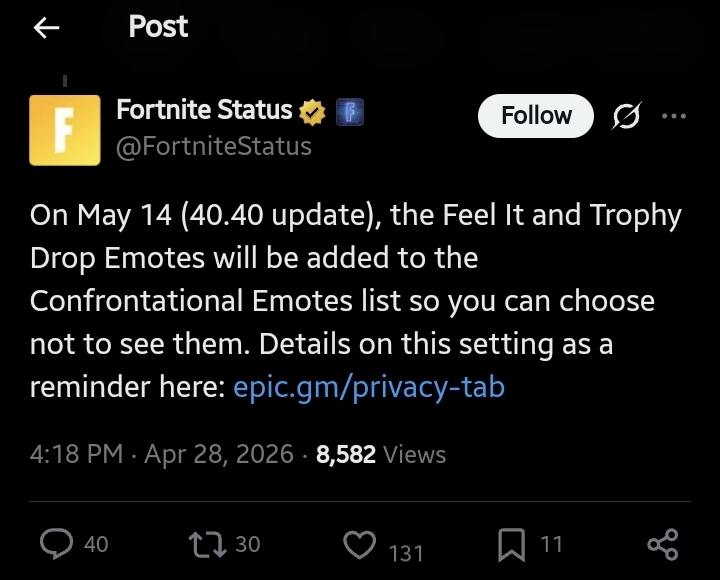
Task: Click the 4:18 PM Apr 28 timestamp
Action: click(162, 455)
